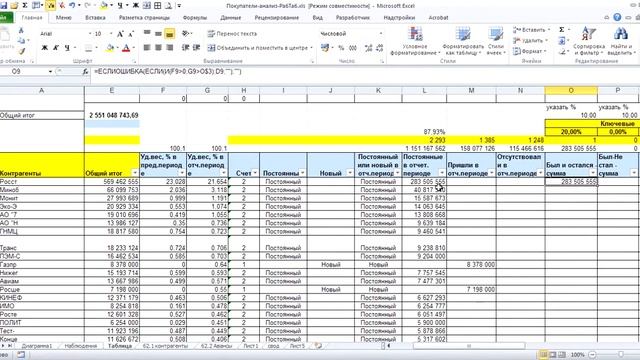The height and width of the screenshot is (360, 640).
Task: Toggle middle vertical alignment button
Action: click(158, 34)
